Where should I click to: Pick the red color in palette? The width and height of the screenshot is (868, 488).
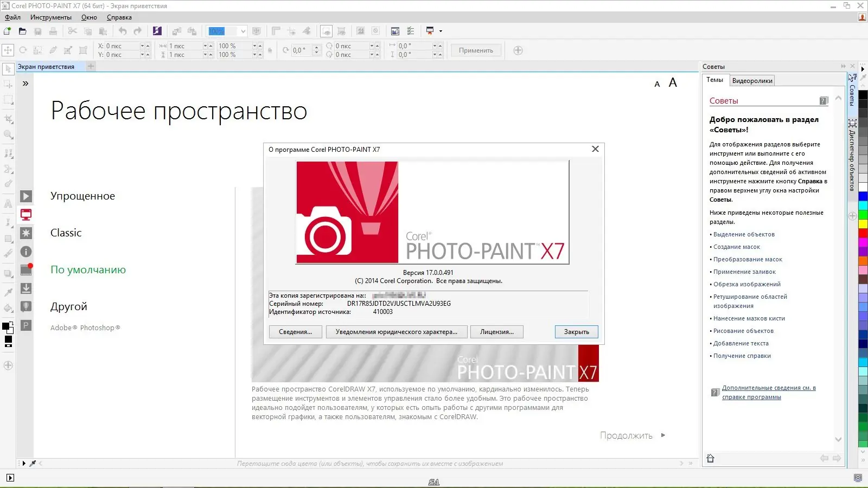tap(863, 233)
